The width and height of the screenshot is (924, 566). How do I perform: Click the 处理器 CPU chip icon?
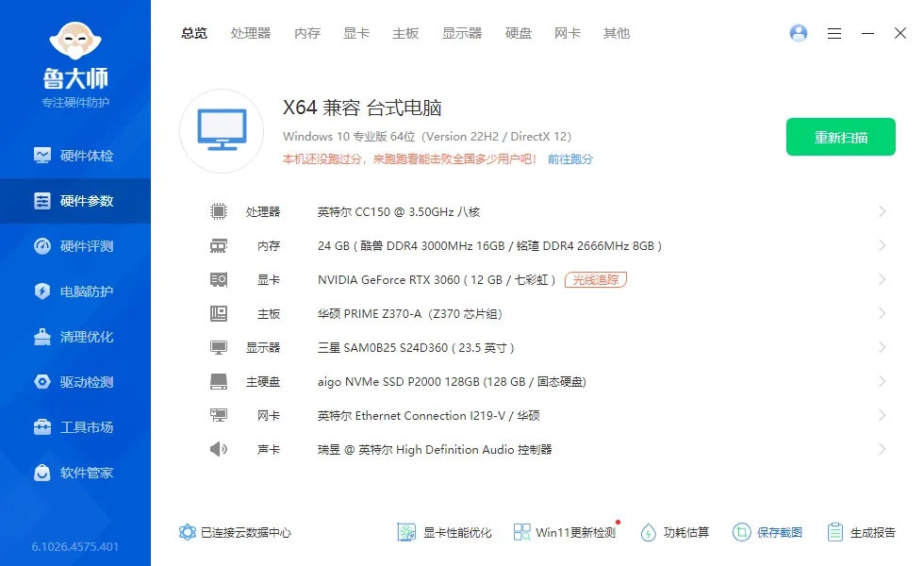pyautogui.click(x=219, y=211)
